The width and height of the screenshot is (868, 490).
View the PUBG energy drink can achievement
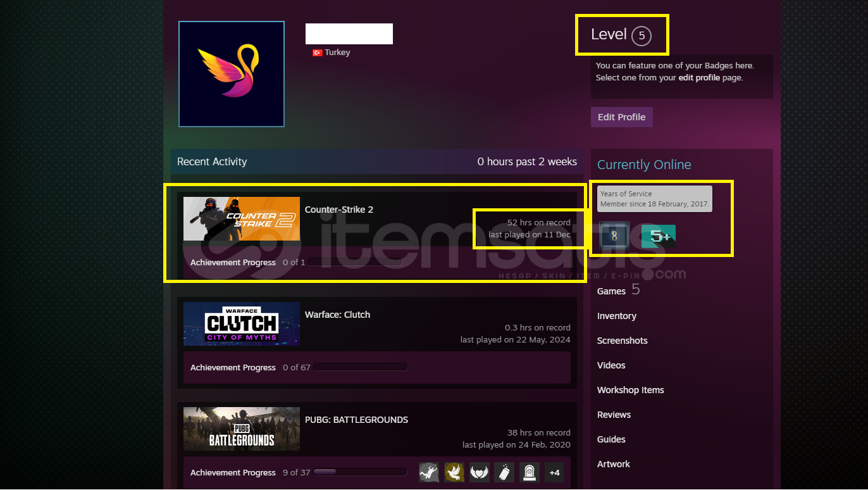click(504, 472)
